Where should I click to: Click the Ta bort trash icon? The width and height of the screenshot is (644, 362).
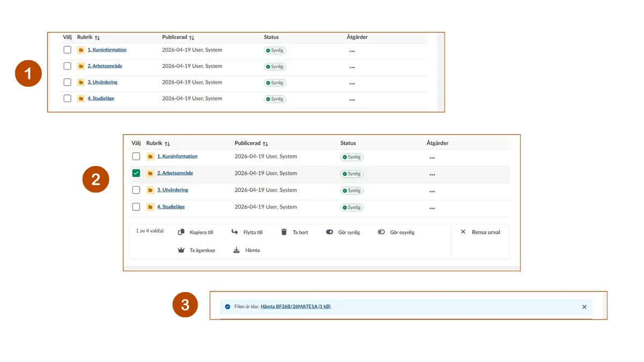pos(284,232)
